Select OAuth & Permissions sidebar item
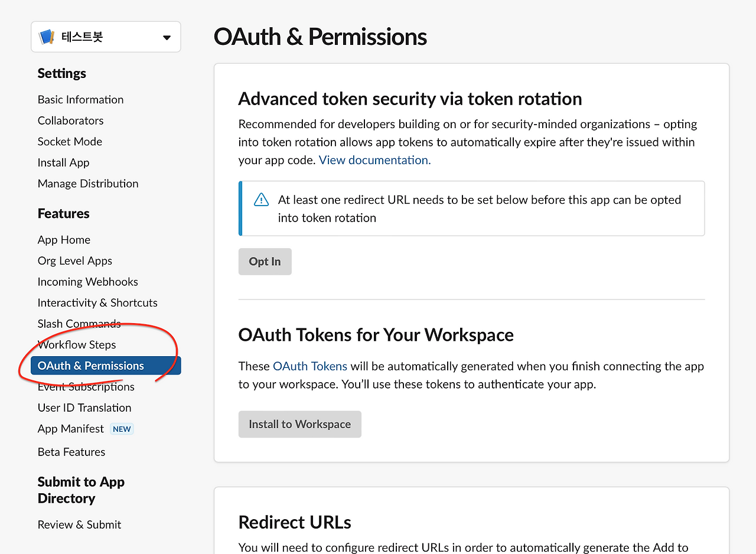Screen dimensions: 756x554 coord(106,366)
